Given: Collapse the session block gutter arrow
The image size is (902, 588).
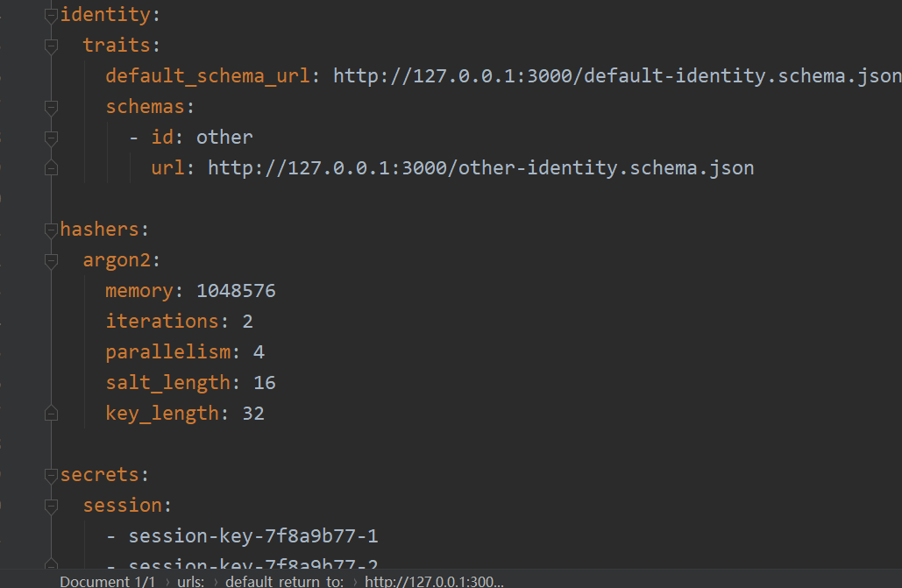Looking at the screenshot, I should 51,506.
